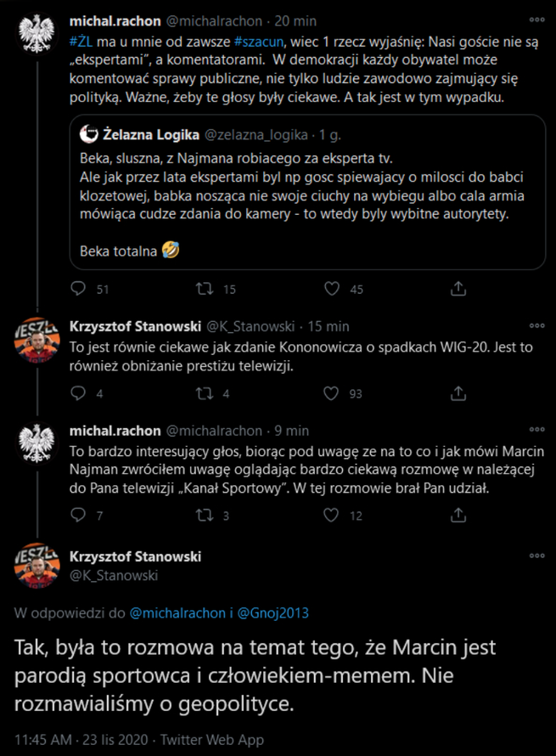556x756 pixels.
Task: Retweet michal.rachon's first tweet
Action: [205, 290]
